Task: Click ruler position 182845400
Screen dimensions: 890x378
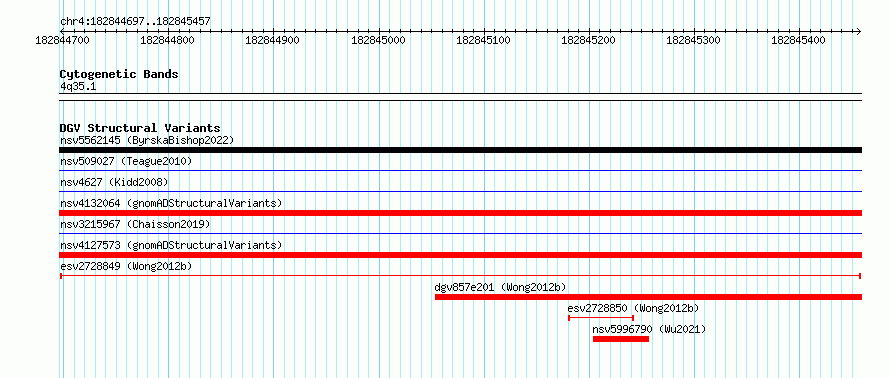Action: click(x=799, y=40)
